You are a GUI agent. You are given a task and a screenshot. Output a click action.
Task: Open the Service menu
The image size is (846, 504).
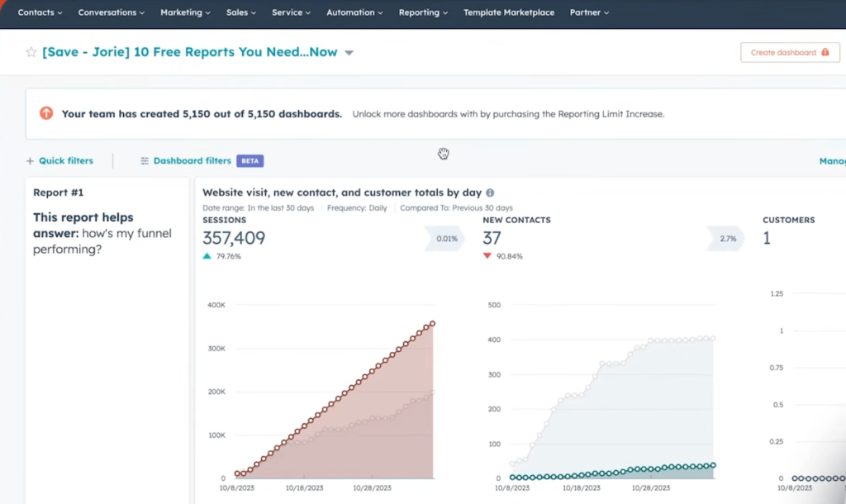pyautogui.click(x=292, y=12)
